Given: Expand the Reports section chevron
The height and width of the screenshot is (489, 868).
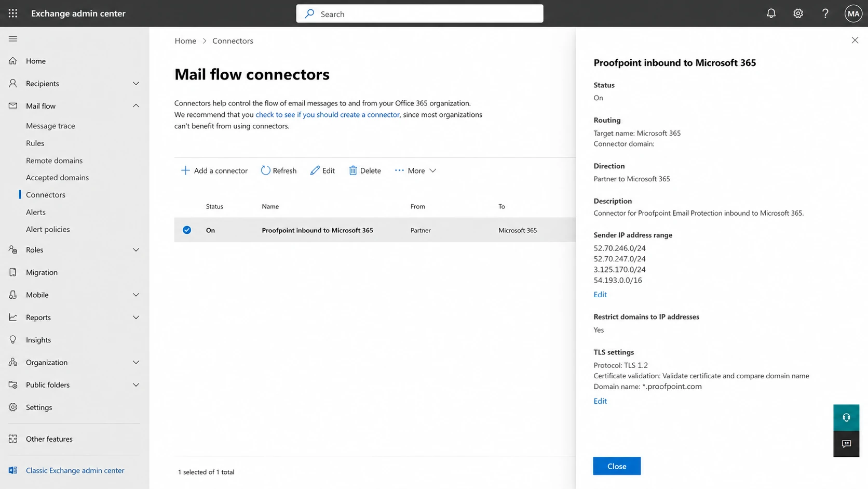Looking at the screenshot, I should [135, 317].
